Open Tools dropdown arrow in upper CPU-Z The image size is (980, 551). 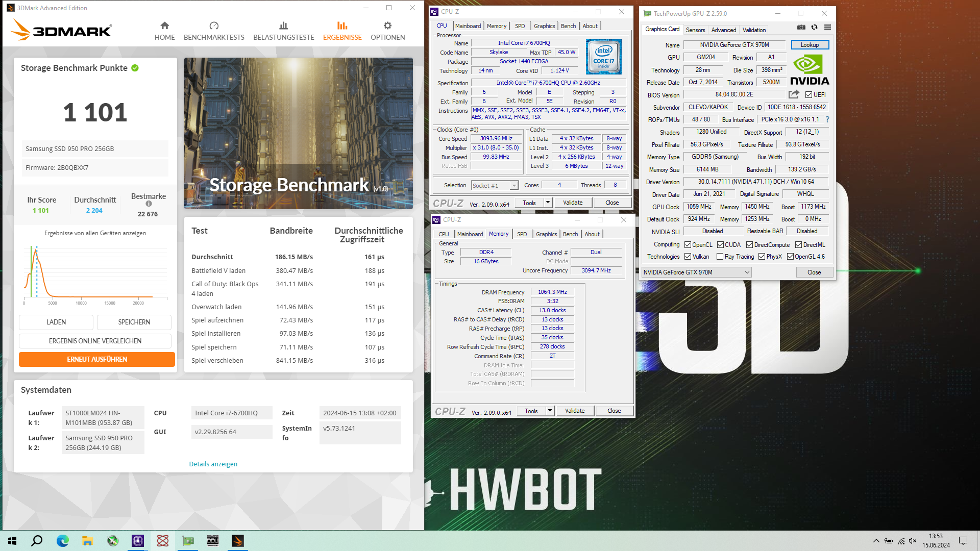(548, 203)
